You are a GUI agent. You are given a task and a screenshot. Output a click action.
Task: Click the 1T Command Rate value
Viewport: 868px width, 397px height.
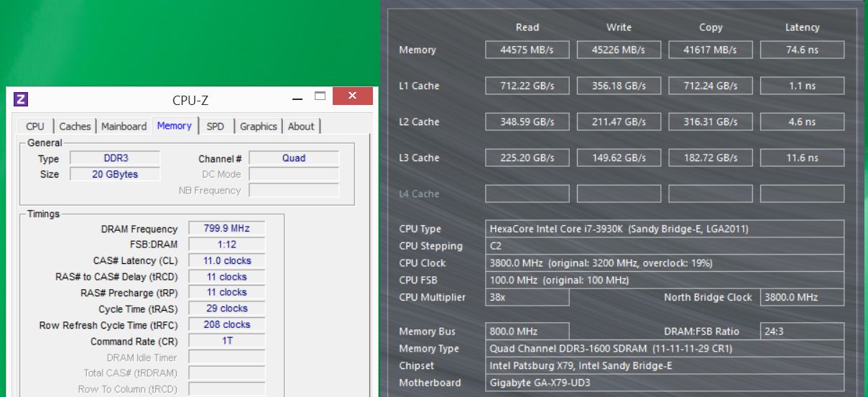[226, 341]
